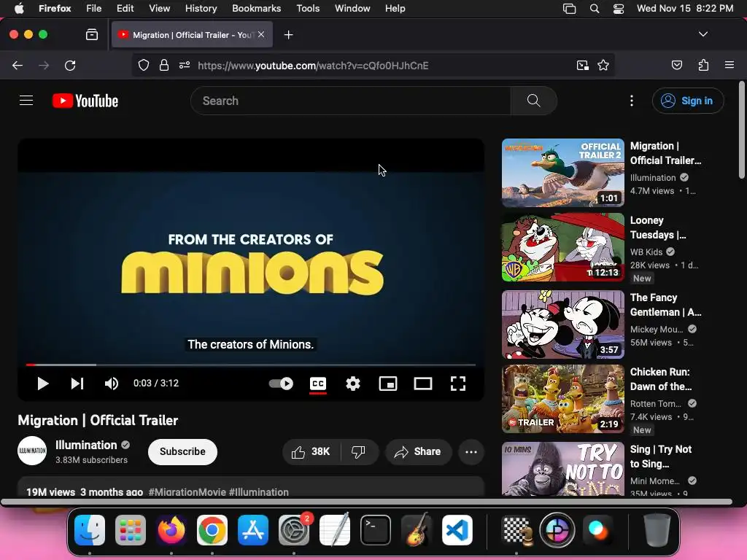Image resolution: width=747 pixels, height=560 pixels.
Task: Open Spotlight search in menu bar
Action: coord(594,8)
